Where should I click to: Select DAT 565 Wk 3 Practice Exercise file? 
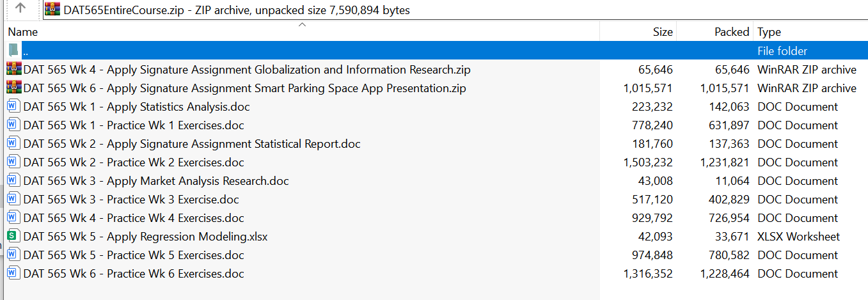131,200
